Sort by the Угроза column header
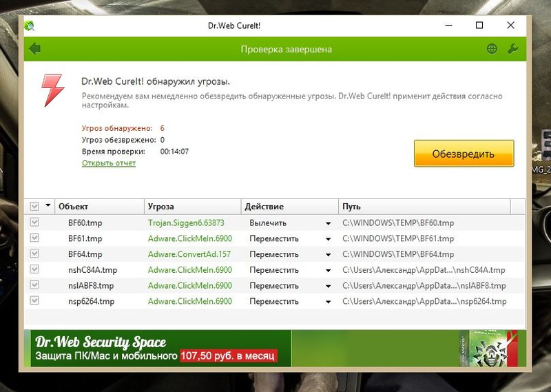 pos(192,207)
